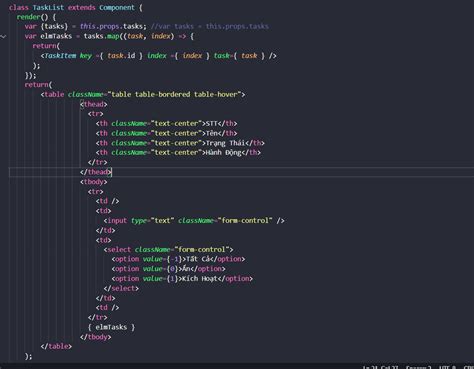This screenshot has width=474, height=369.
Task: Click the header text 'Hành Động'
Action: click(x=223, y=153)
